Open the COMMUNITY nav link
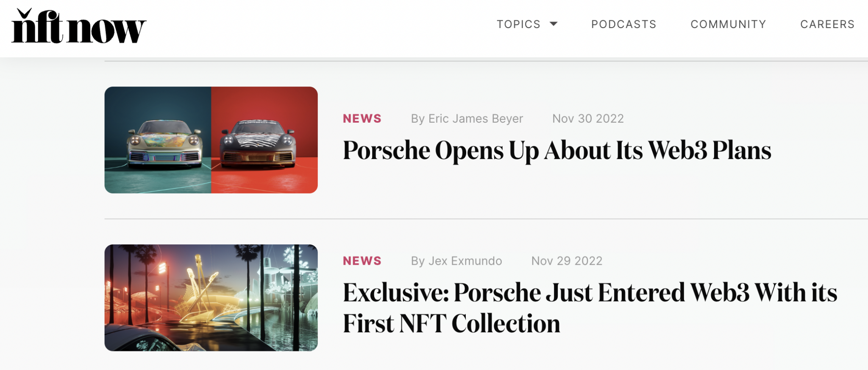The height and width of the screenshot is (370, 868). coord(728,24)
